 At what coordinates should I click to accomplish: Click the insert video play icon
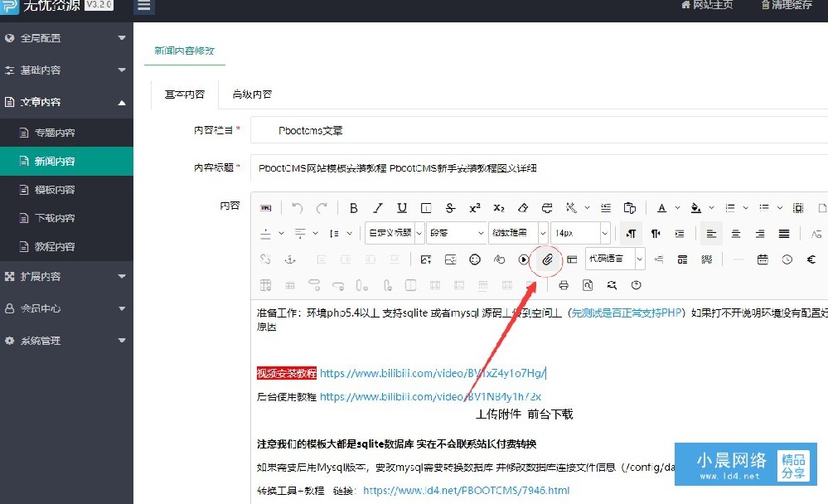click(x=523, y=259)
